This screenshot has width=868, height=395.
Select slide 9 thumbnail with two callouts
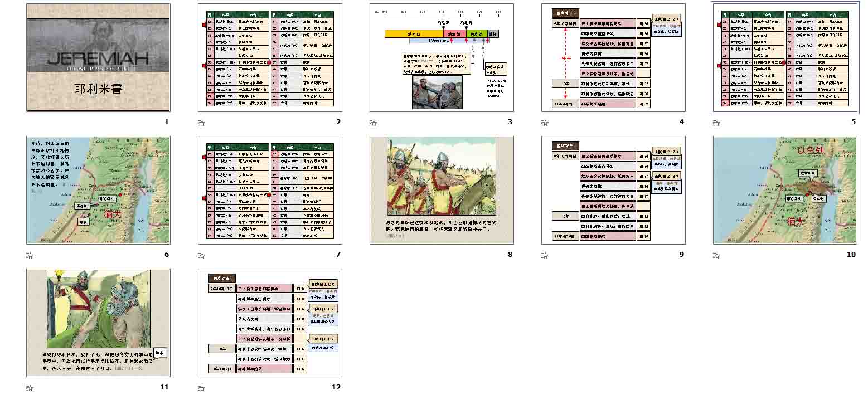click(x=613, y=190)
